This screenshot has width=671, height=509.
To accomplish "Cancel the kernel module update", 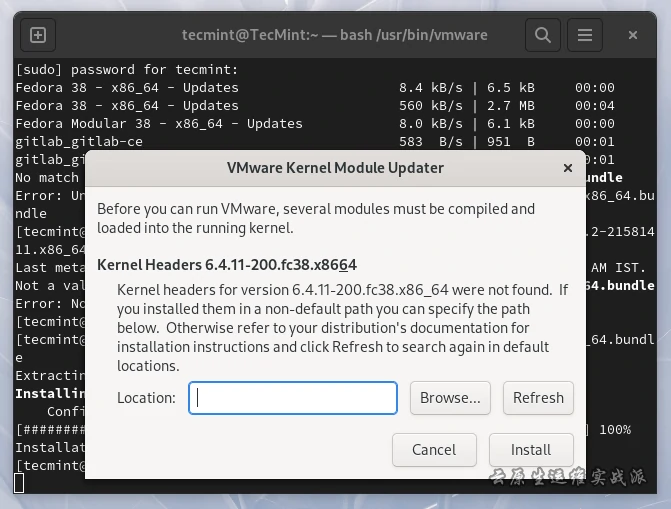I will pos(434,449).
